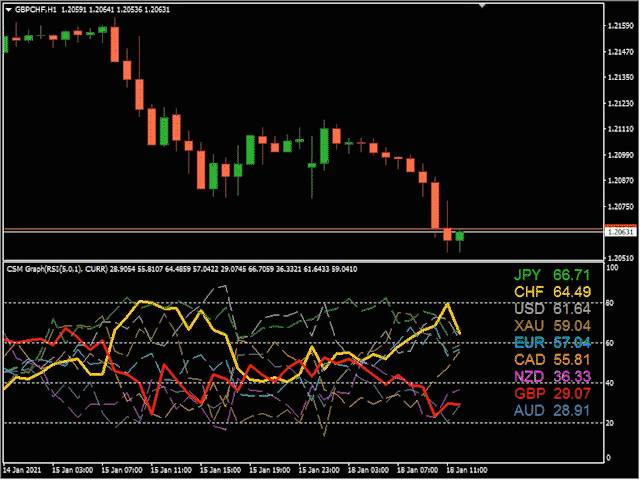Click the current price label 1.20631
The width and height of the screenshot is (640, 480).
(x=620, y=232)
